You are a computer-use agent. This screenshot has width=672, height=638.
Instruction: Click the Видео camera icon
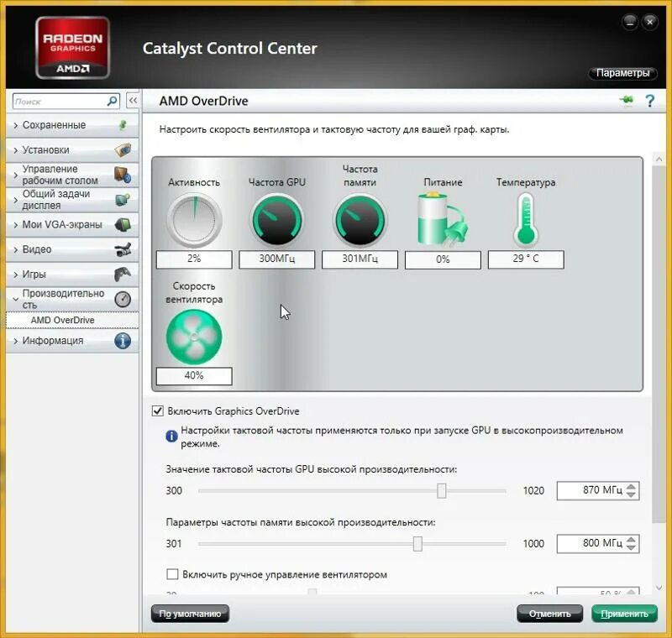[x=123, y=249]
